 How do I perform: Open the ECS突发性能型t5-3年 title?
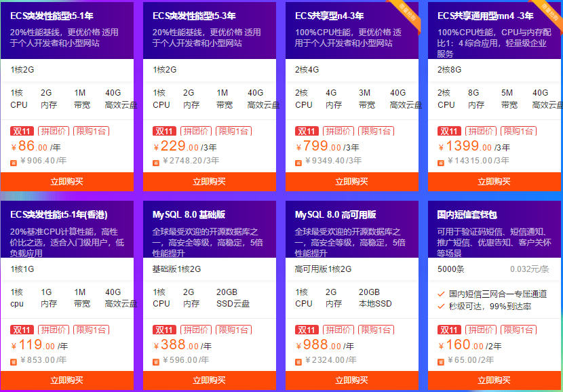(x=194, y=16)
